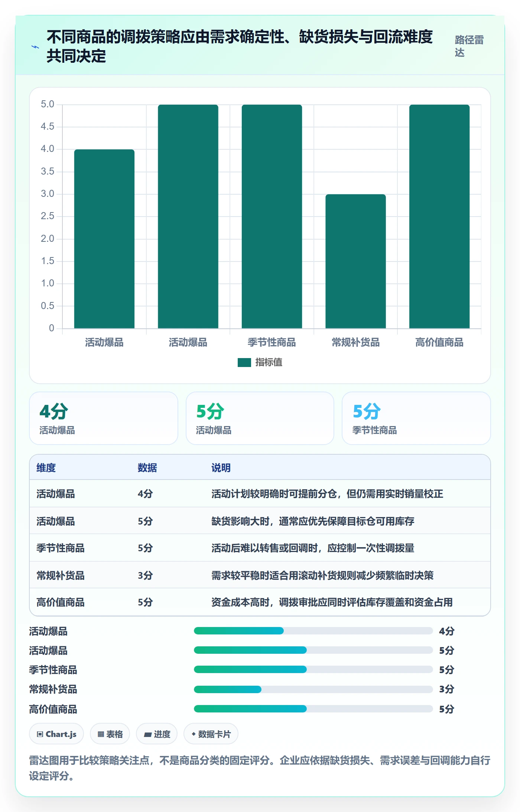Viewport: 520px width, 812px height.
Task: Click the 高价值商品 x-axis label
Action: coord(439,342)
